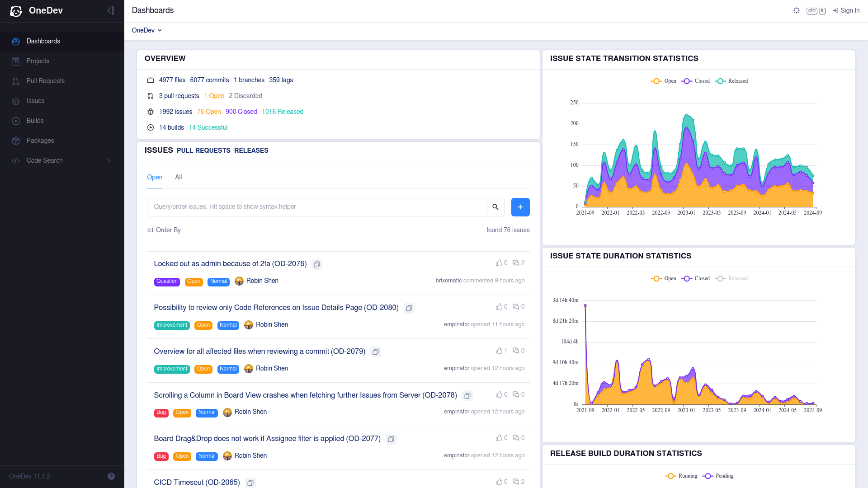Viewport: 868px width, 488px height.
Task: Open Packages in the sidebar
Action: tap(62, 141)
